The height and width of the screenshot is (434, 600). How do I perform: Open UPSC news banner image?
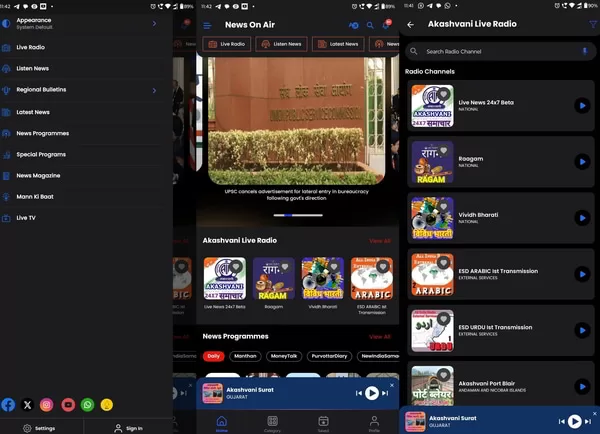(x=297, y=121)
